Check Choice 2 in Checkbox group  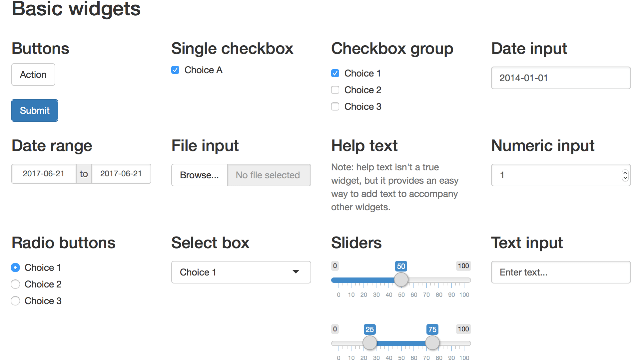tap(335, 90)
